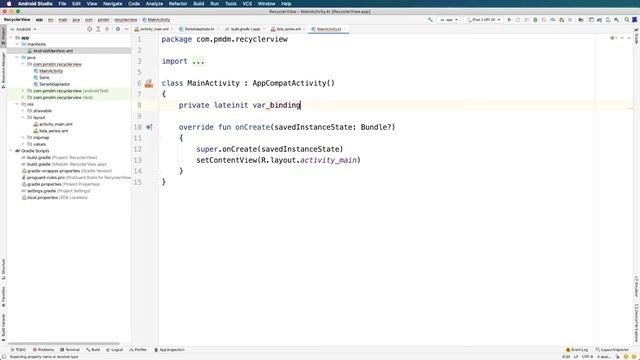The height and width of the screenshot is (360, 640).
Task: Open the Apple menu
Action: [9, 3]
